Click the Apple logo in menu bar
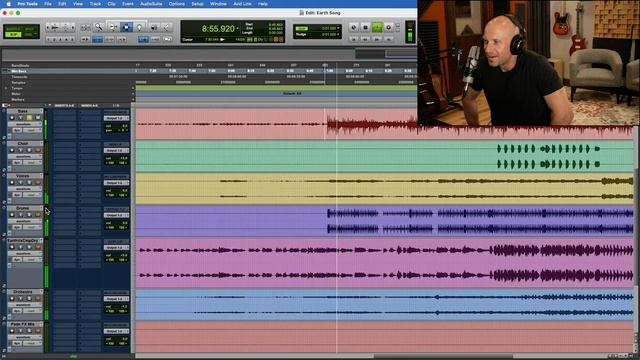 9,4
